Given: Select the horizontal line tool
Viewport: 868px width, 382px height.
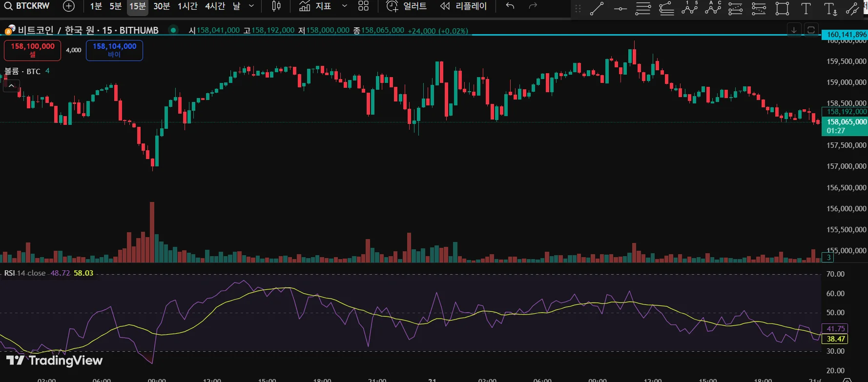Looking at the screenshot, I should (x=620, y=8).
